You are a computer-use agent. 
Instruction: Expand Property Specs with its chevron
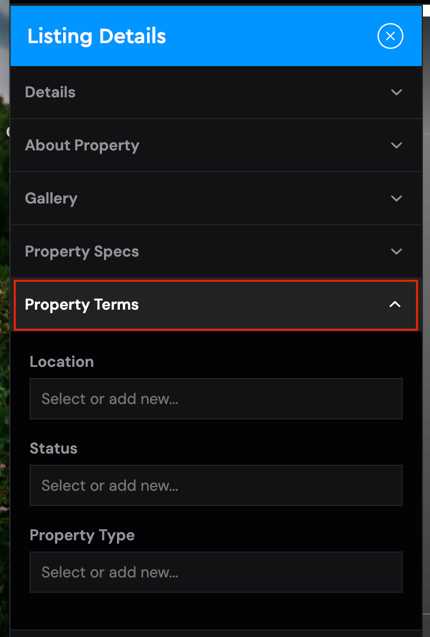pyautogui.click(x=396, y=251)
